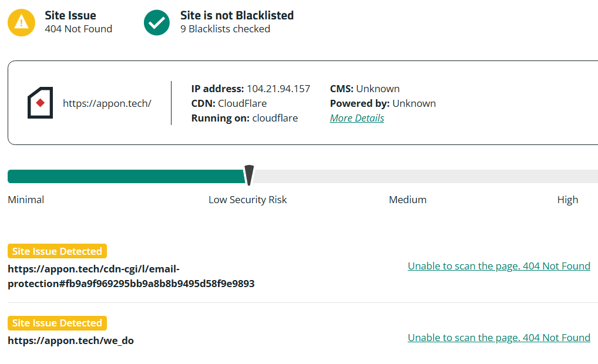Image resolution: width=598 pixels, height=364 pixels.
Task: Click the Minimal risk label
Action: coord(26,200)
